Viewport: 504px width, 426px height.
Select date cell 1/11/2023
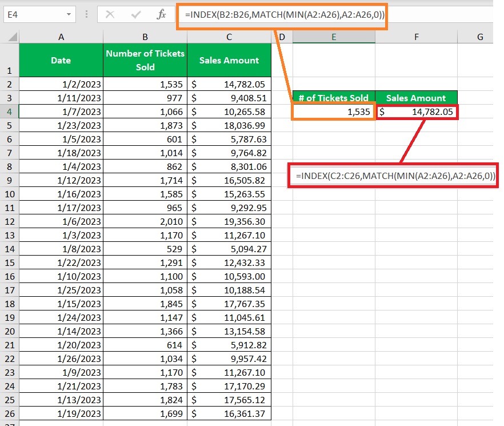(61, 98)
